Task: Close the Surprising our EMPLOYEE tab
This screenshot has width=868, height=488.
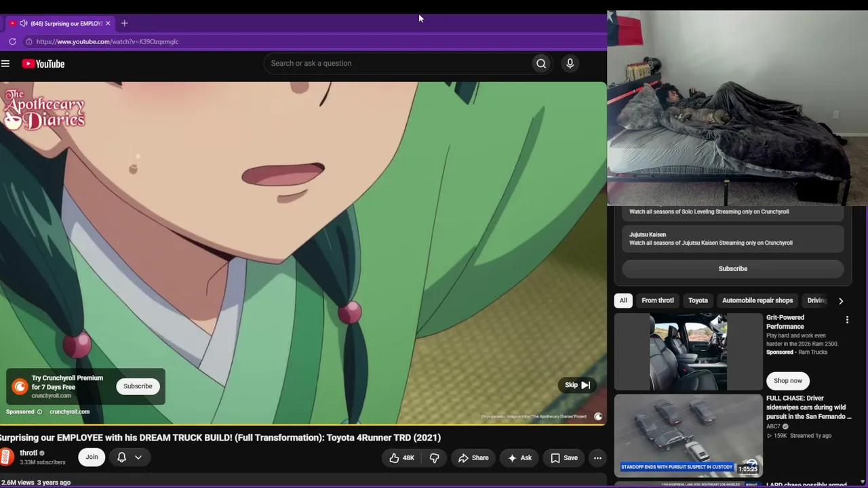Action: 108,23
